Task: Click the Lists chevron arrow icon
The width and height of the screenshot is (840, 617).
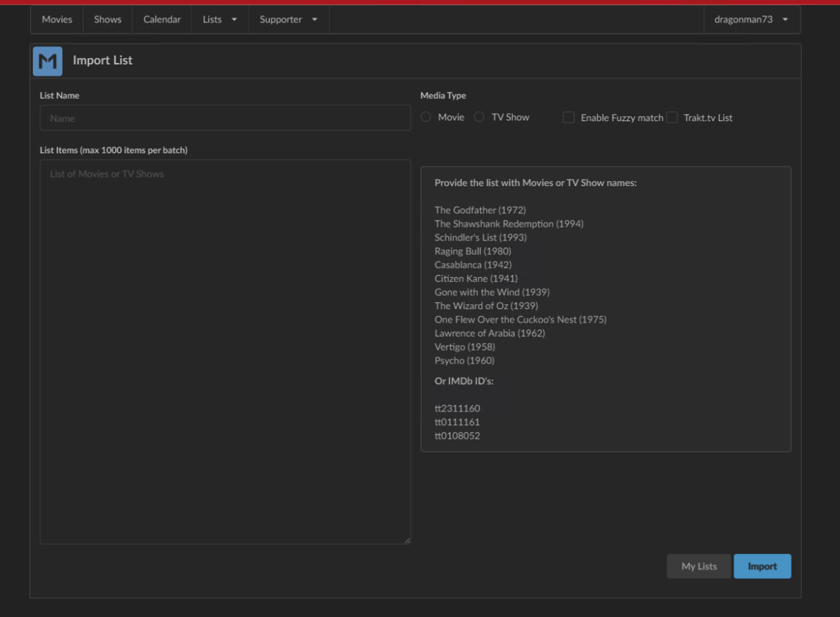Action: click(234, 20)
